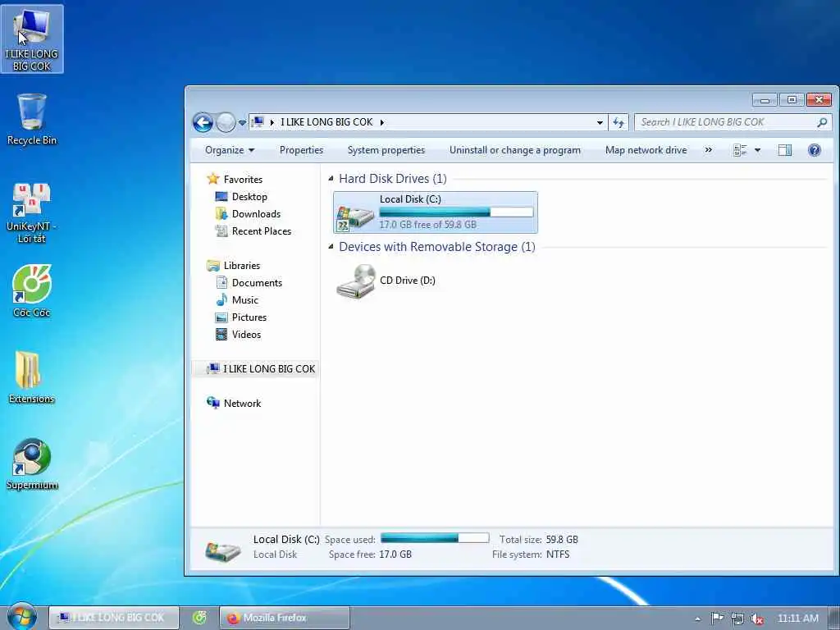840x630 pixels.
Task: Click the arrow after I LIKE LONG BIG COK in address bar
Action: [381, 122]
